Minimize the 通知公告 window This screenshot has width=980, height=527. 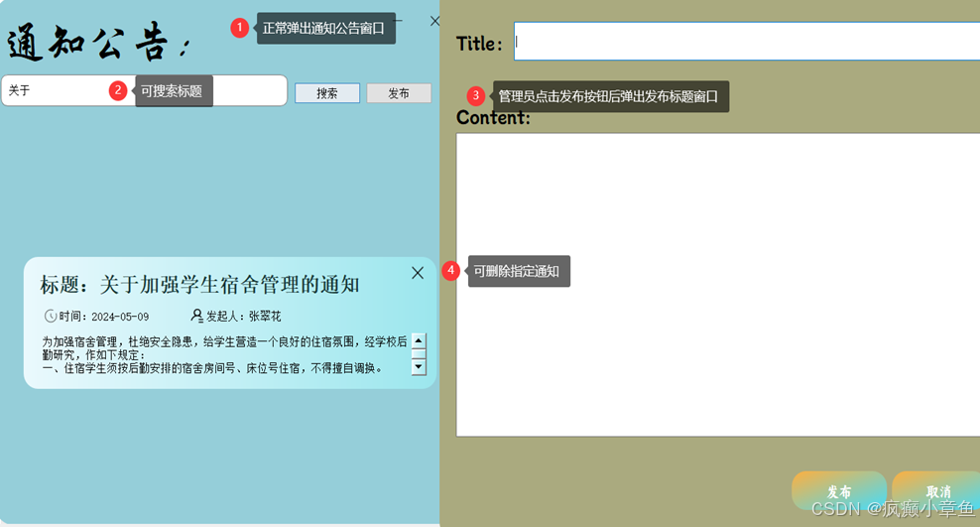pyautogui.click(x=398, y=21)
